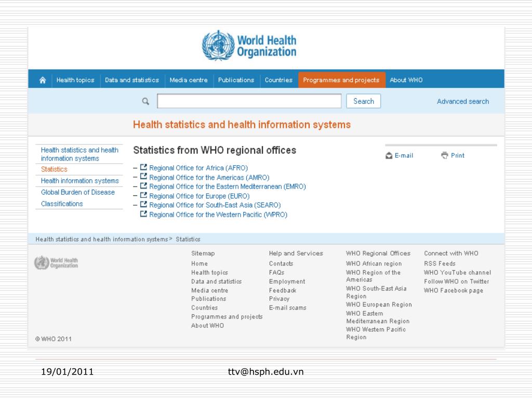The image size is (532, 399).
Task: Open the About WHO menu item
Action: click(406, 80)
